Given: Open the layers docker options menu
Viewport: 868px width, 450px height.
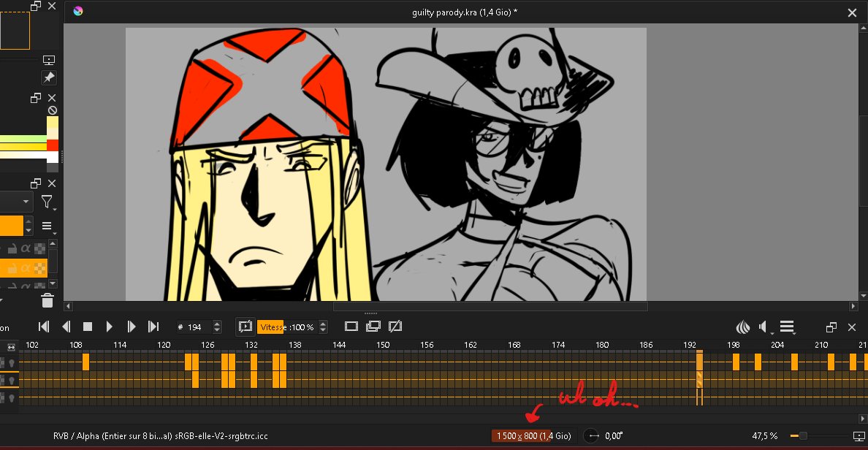Looking at the screenshot, I should [x=47, y=226].
